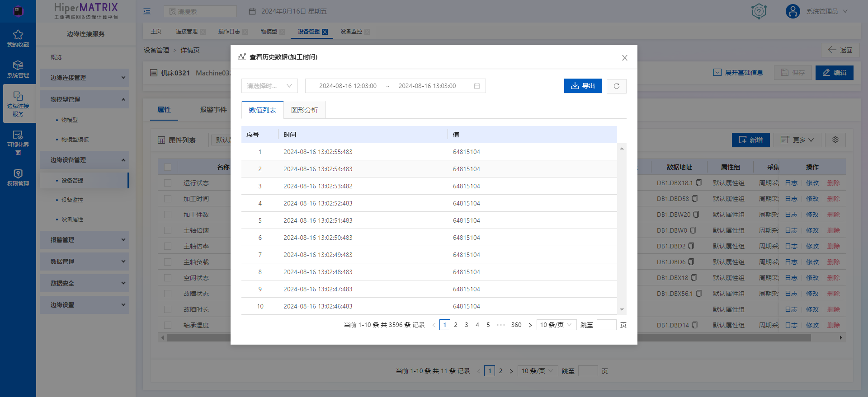Open the 更多 dropdown button
This screenshot has height=397, width=868.
(797, 140)
